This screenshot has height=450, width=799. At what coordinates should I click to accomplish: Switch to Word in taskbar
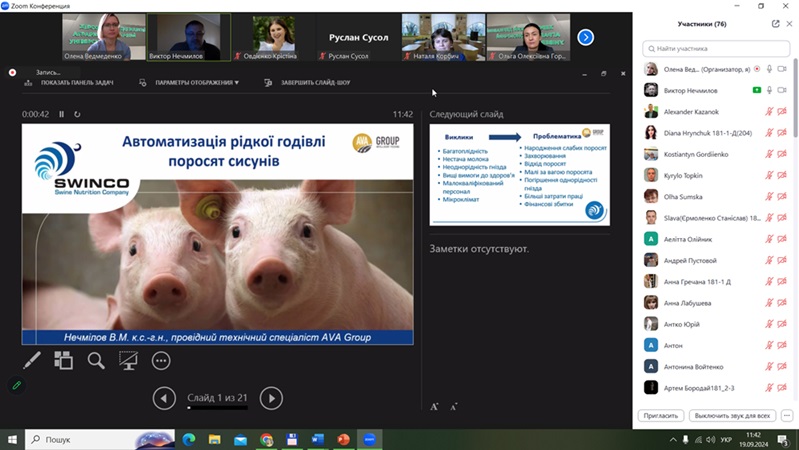317,439
